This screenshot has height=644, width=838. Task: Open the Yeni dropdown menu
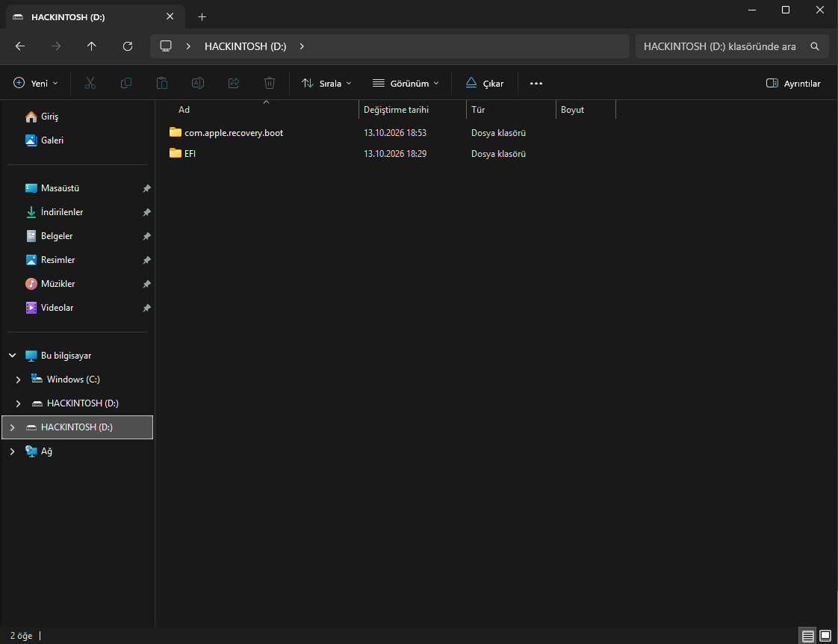point(36,84)
